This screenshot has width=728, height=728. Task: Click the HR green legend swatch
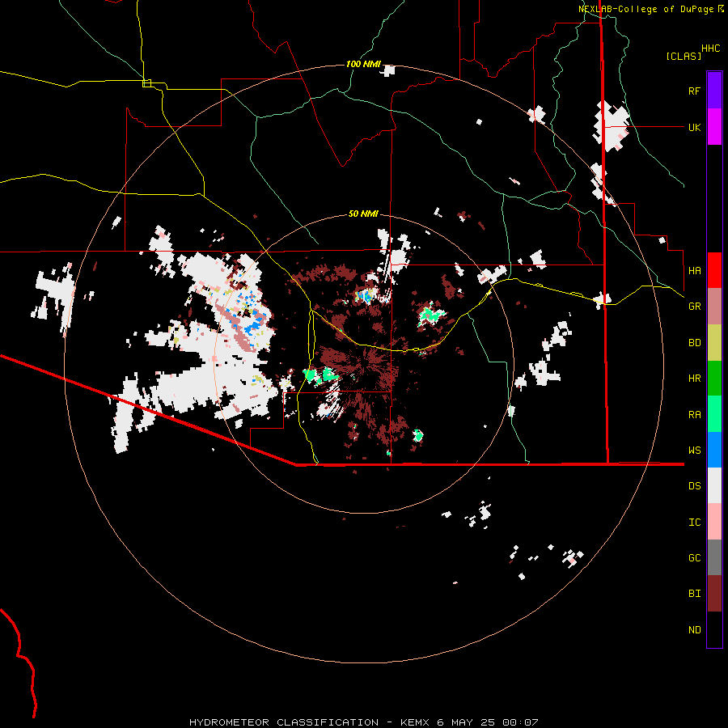pyautogui.click(x=714, y=378)
